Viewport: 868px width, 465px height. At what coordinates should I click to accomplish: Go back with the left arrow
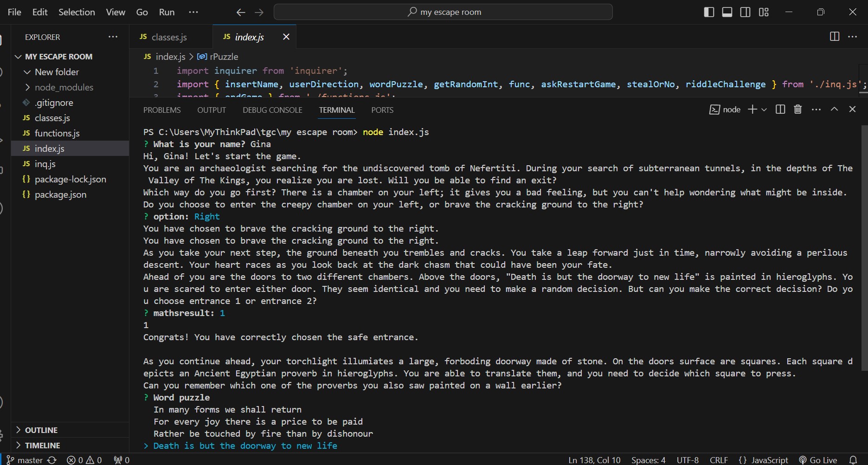pyautogui.click(x=240, y=13)
